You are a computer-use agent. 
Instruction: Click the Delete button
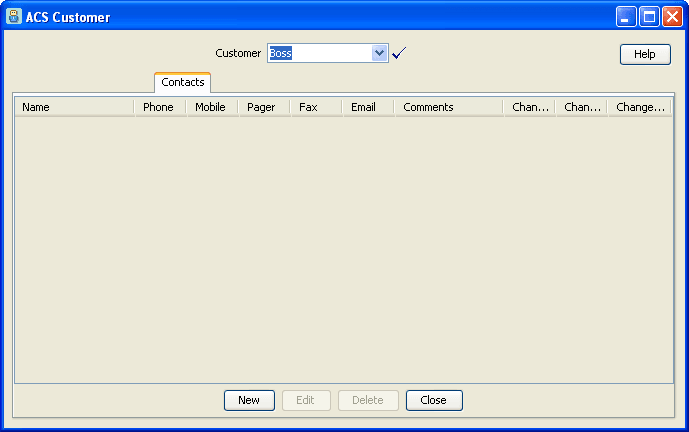368,400
